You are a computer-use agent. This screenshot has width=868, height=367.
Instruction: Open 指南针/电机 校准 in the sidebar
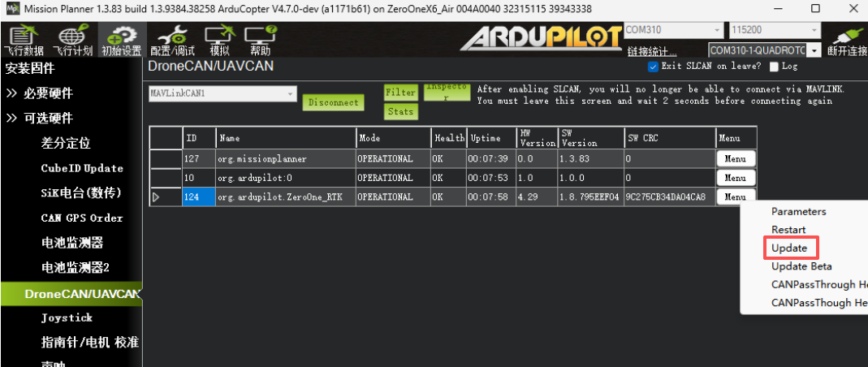(x=89, y=343)
